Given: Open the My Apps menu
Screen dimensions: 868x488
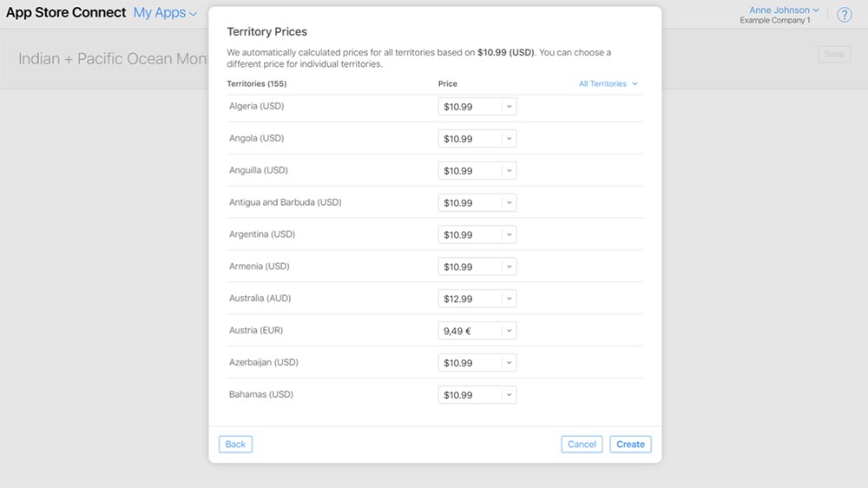Looking at the screenshot, I should coord(165,13).
